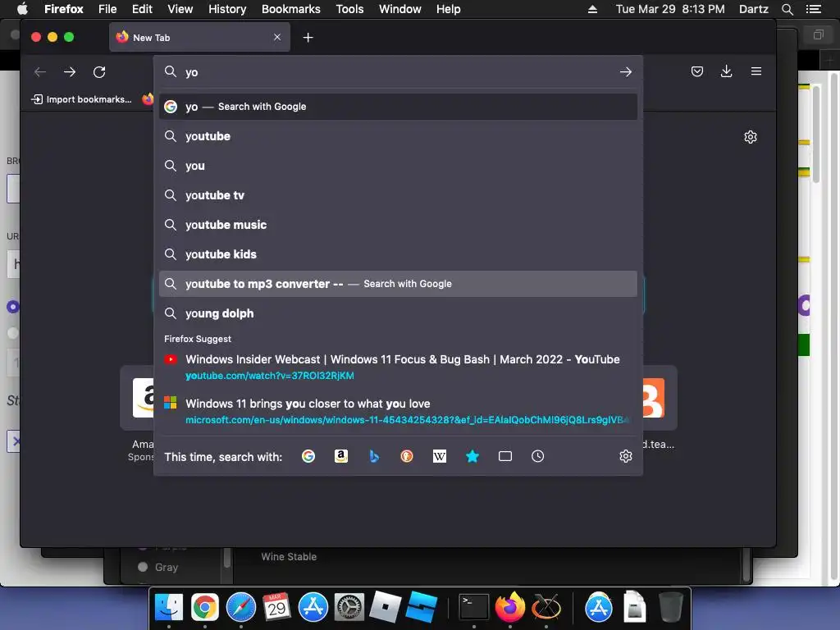Click Spotlight search icon in menu bar

click(x=787, y=9)
